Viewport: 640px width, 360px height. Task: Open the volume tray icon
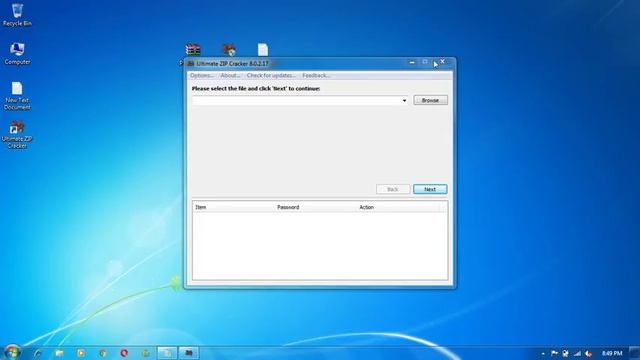(589, 353)
